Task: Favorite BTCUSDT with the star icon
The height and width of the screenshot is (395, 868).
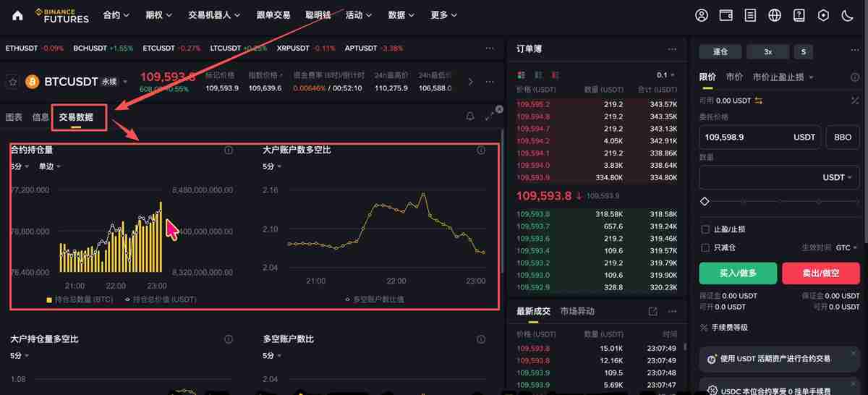Action: coord(12,82)
